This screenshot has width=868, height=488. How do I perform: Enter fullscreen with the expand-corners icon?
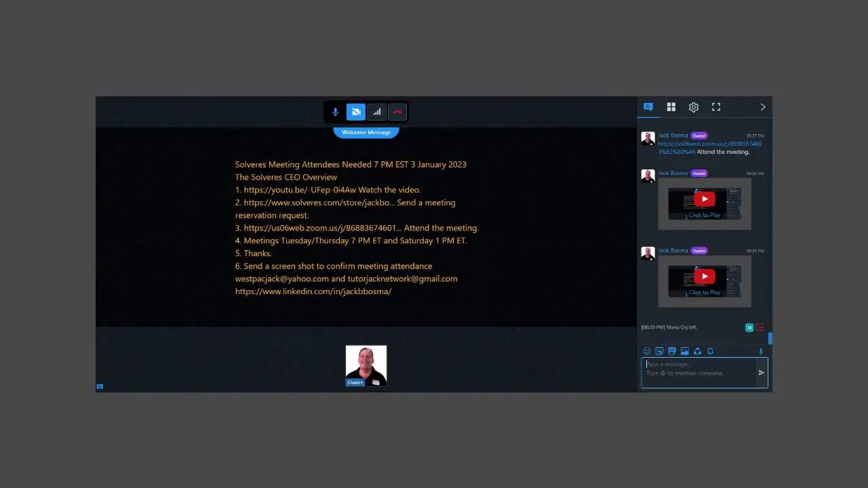point(716,107)
